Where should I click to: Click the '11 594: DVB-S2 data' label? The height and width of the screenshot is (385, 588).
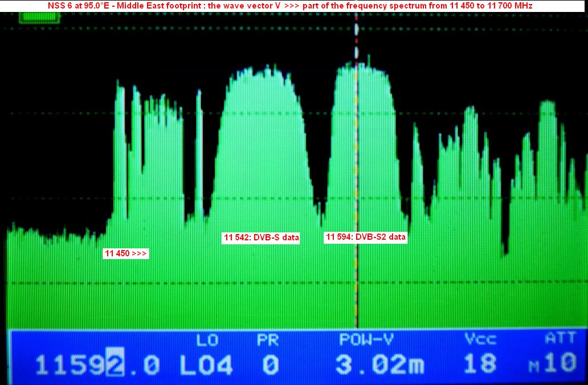[366, 237]
